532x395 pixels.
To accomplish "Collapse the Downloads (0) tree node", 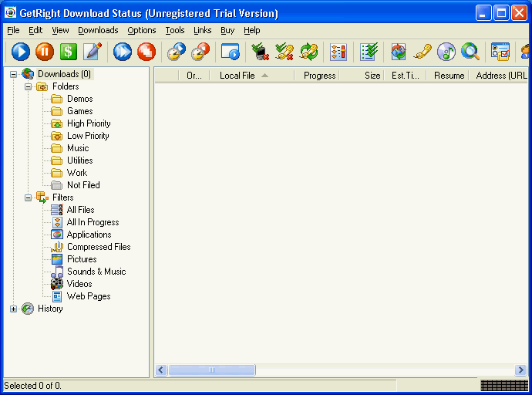I will [14, 74].
